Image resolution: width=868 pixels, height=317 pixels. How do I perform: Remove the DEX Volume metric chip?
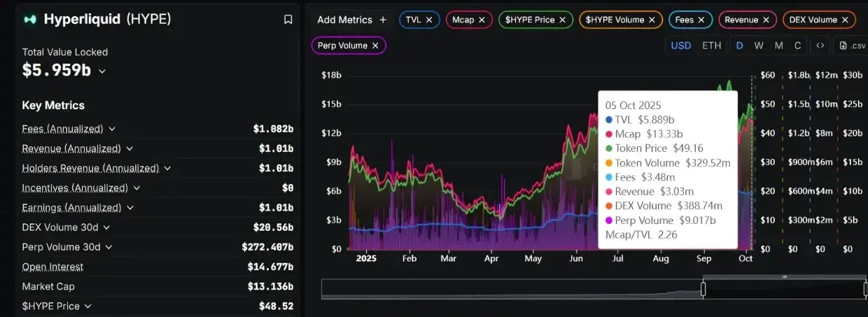coord(845,20)
